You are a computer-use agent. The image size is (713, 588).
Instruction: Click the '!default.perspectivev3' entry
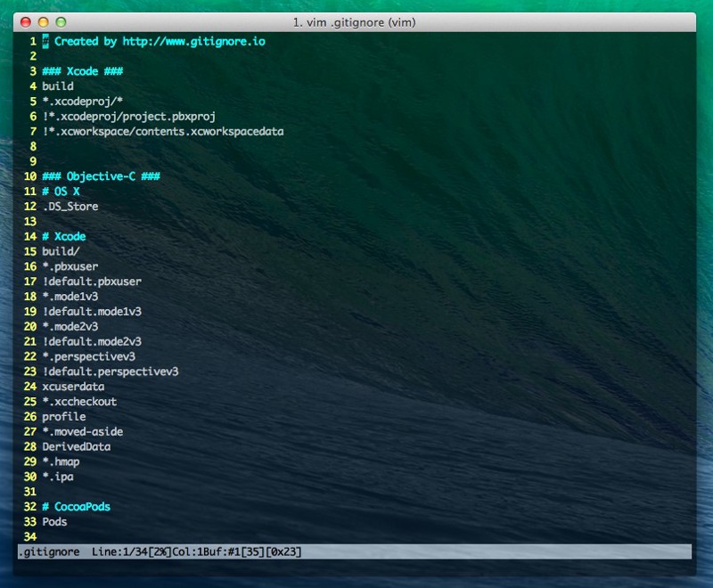click(110, 372)
